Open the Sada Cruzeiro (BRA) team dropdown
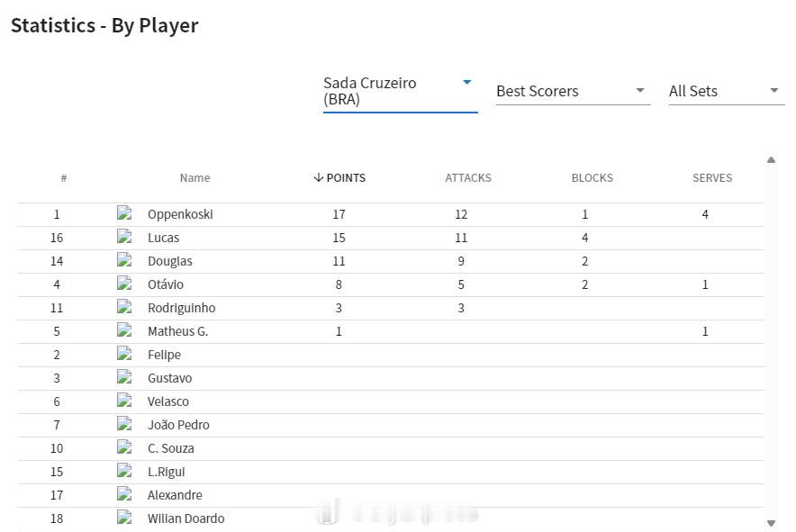Screen dimensions: 796x532 pos(399,91)
